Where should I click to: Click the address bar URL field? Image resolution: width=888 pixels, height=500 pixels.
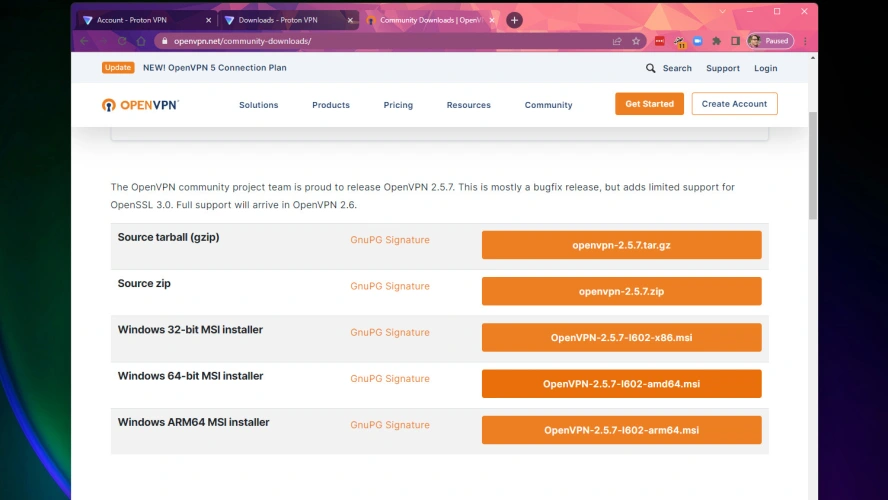point(380,41)
